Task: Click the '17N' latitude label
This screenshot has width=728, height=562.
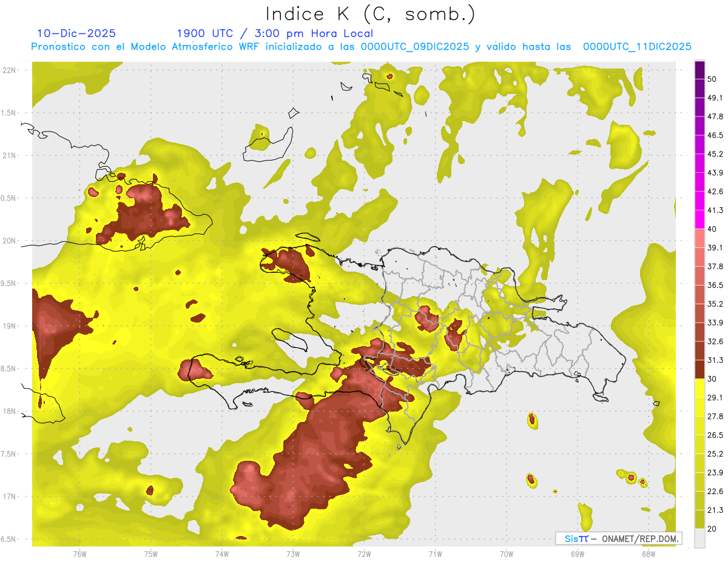Action: point(10,497)
